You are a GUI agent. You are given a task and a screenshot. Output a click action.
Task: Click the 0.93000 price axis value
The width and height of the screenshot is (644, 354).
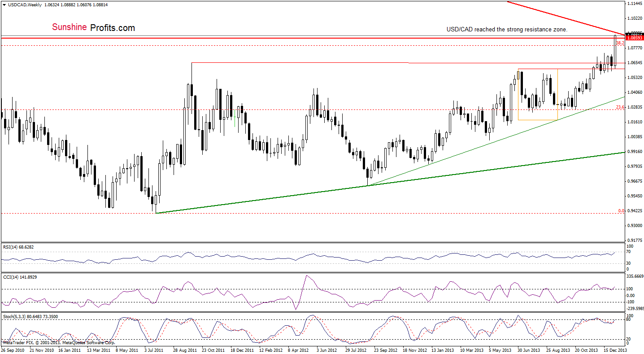(x=635, y=226)
